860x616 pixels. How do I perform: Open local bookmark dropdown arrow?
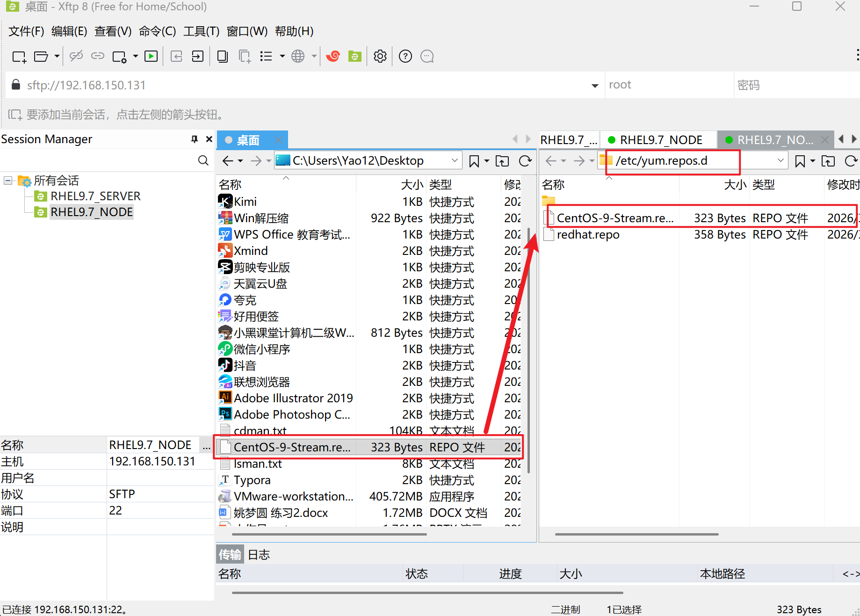point(487,161)
